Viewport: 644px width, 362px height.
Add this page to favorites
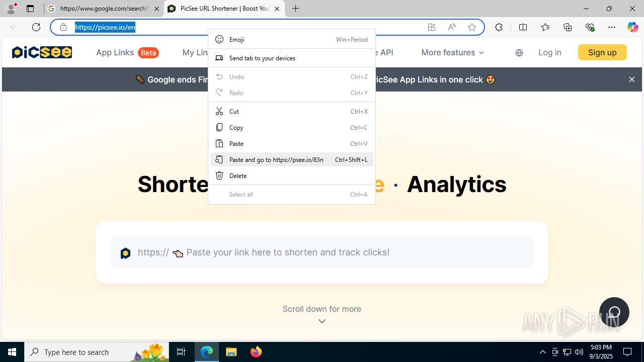pyautogui.click(x=472, y=27)
